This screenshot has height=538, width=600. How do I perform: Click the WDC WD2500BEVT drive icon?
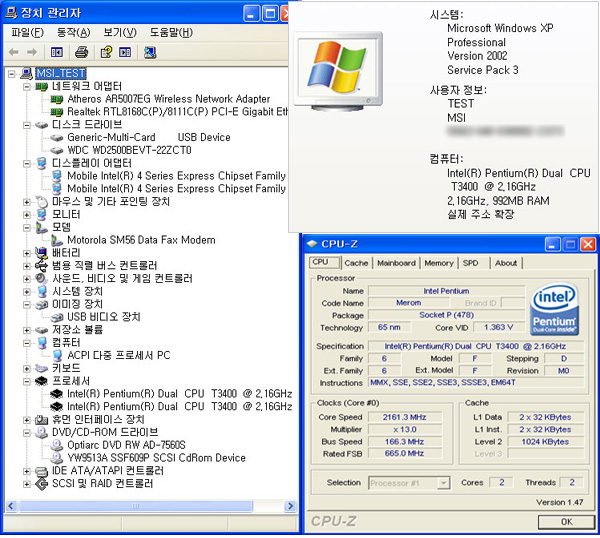(57, 150)
